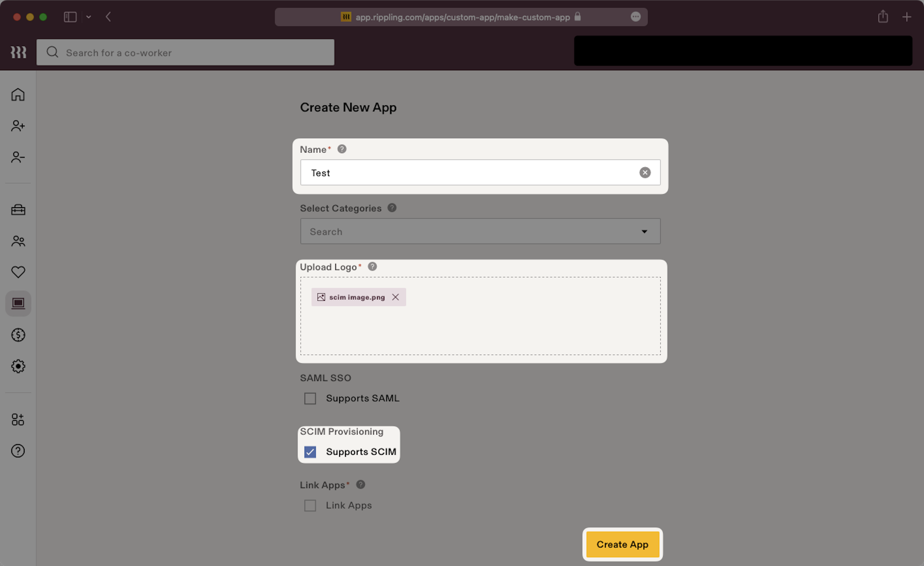Clear the Name field text
The height and width of the screenshot is (566, 924).
(645, 172)
